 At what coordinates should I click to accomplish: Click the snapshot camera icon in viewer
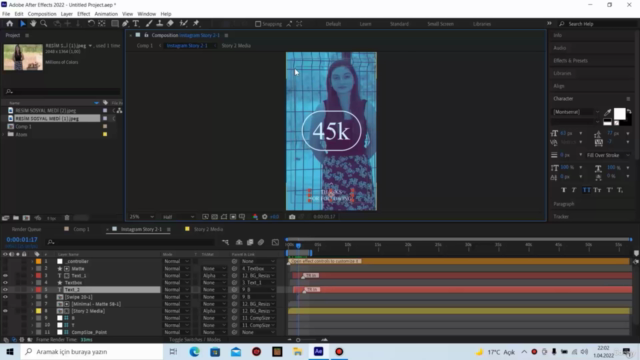point(292,217)
